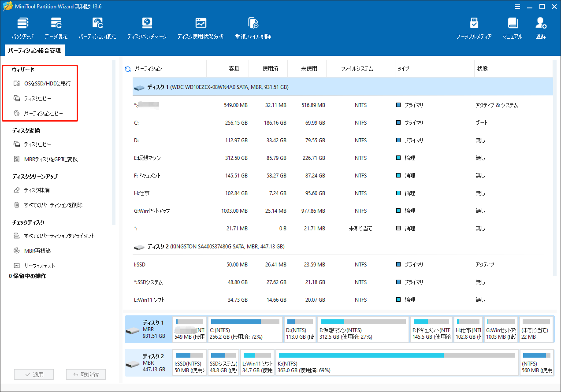Launch データ復元 from the toolbar
The height and width of the screenshot is (392, 561).
(56, 28)
